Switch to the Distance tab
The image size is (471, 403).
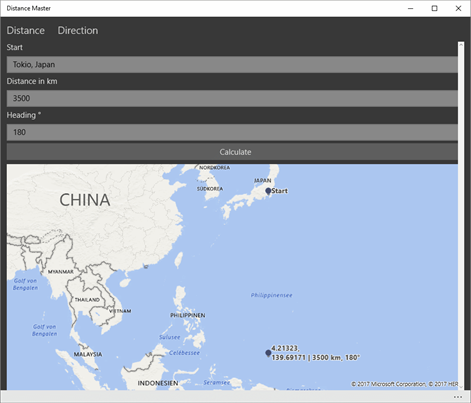[26, 30]
